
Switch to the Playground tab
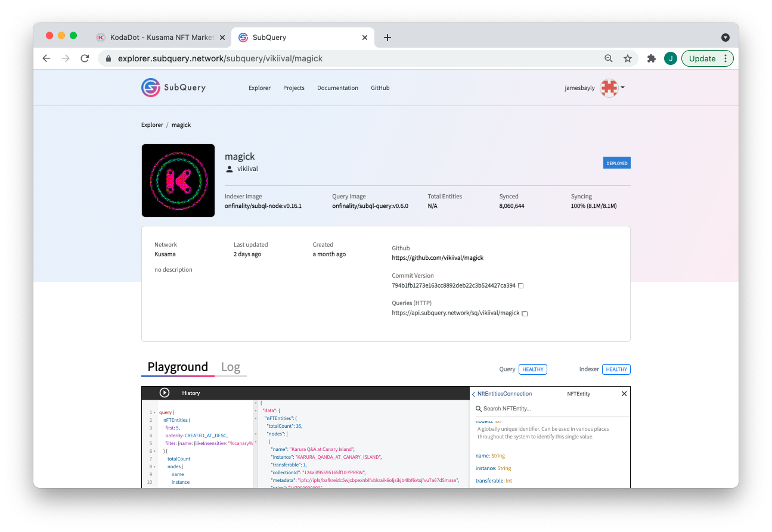click(178, 367)
